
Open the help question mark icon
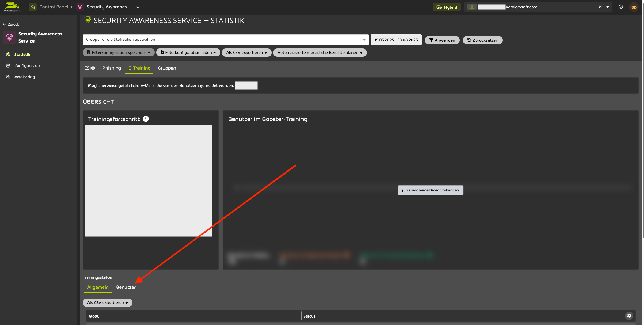620,7
